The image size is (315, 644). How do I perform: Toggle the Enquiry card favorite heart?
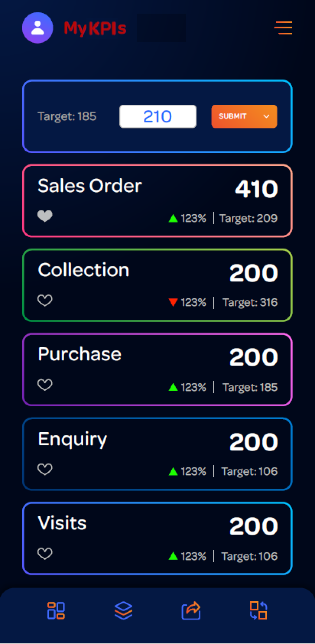click(x=45, y=469)
